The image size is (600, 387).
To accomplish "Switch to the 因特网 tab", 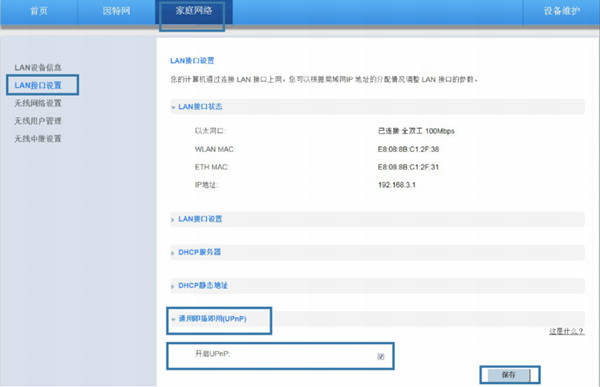I will 116,11.
